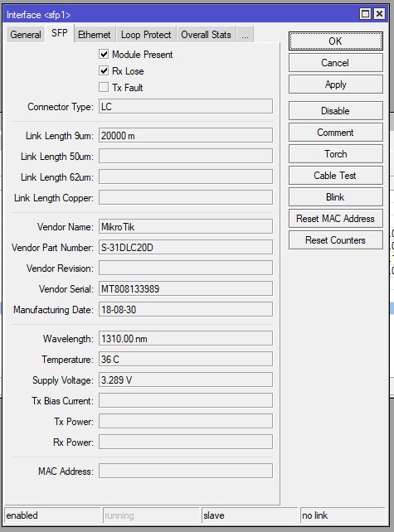Click the empty Tx Bias Current field
Screen dimensions: 394x532
pos(186,401)
